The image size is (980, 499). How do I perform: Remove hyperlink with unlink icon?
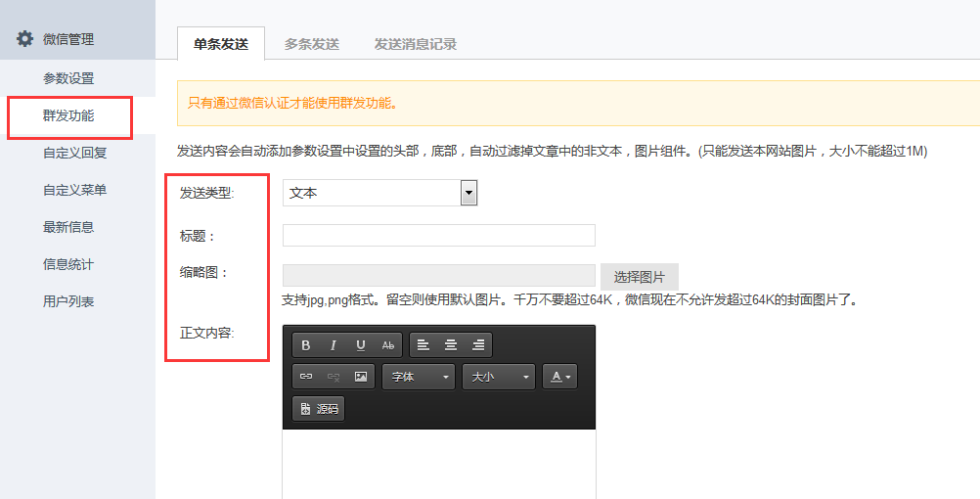pyautogui.click(x=334, y=377)
